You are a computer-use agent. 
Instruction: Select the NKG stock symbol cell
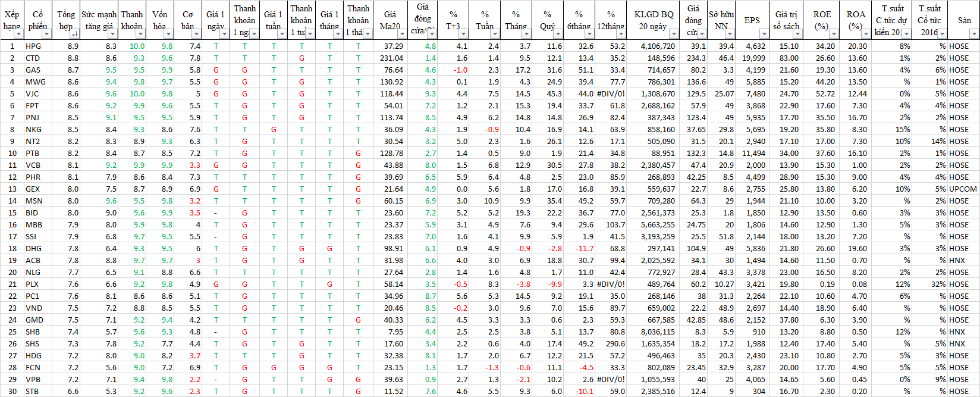tap(38, 129)
